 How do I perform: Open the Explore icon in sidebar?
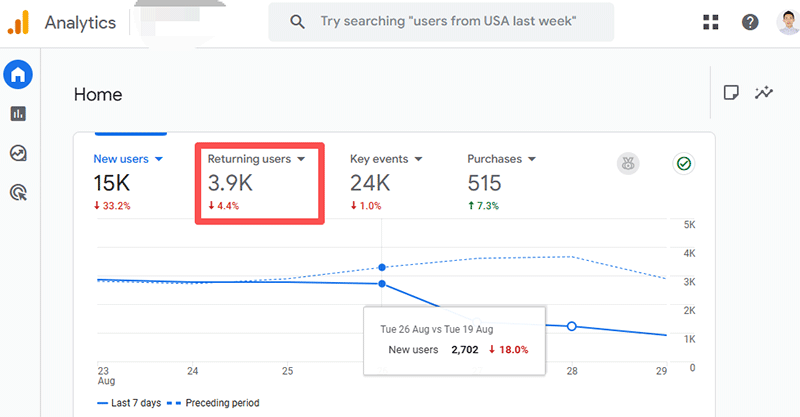[18, 153]
